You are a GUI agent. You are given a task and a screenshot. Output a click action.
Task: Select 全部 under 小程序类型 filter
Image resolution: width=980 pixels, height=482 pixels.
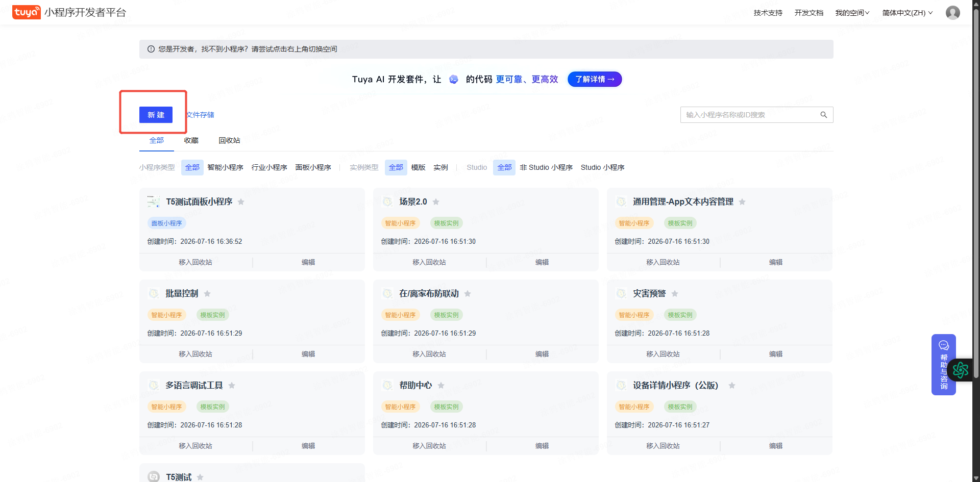tap(192, 167)
